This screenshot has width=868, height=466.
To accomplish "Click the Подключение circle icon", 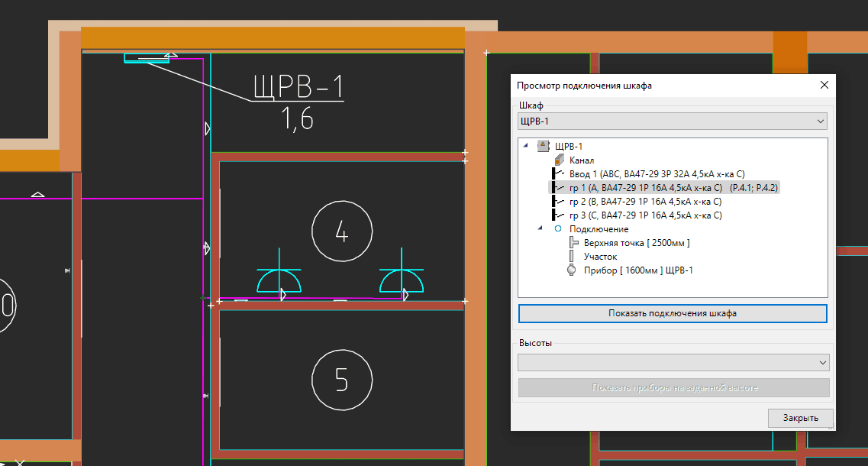I will coord(558,229).
